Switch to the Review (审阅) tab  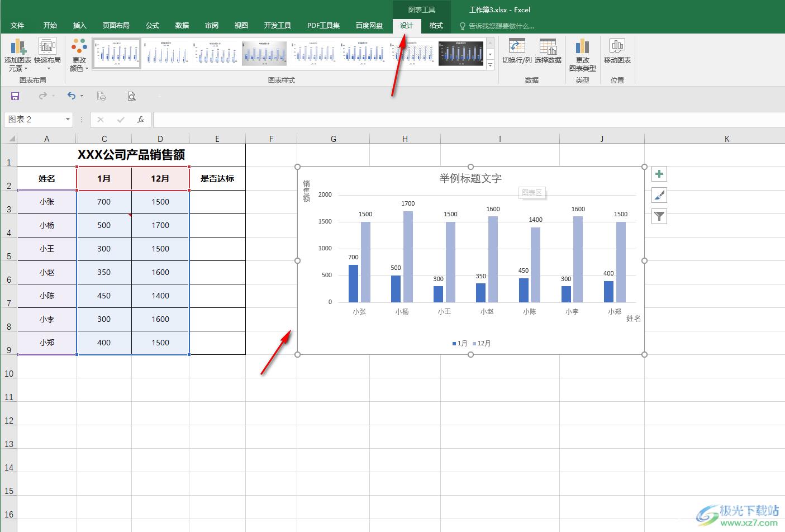coord(212,26)
